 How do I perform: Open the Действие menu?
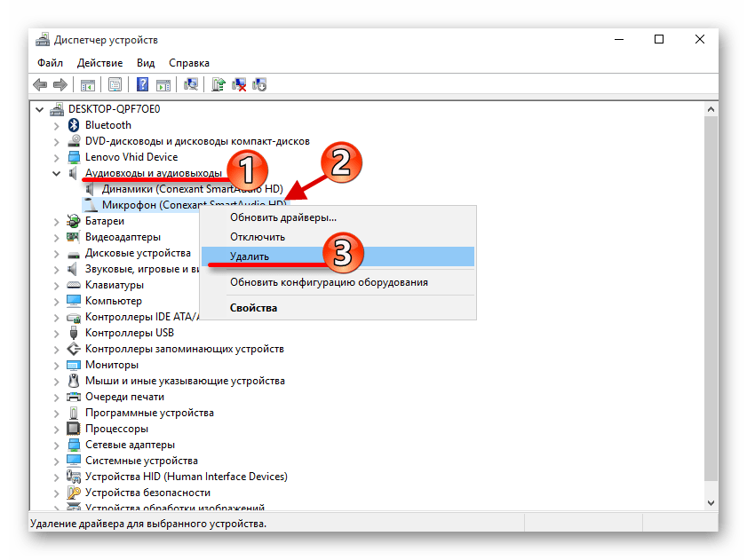click(x=99, y=63)
